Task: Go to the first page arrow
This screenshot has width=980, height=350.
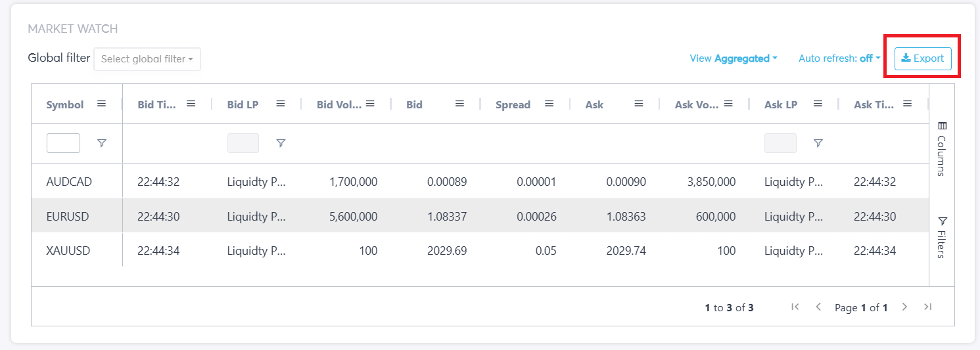Action: [795, 307]
